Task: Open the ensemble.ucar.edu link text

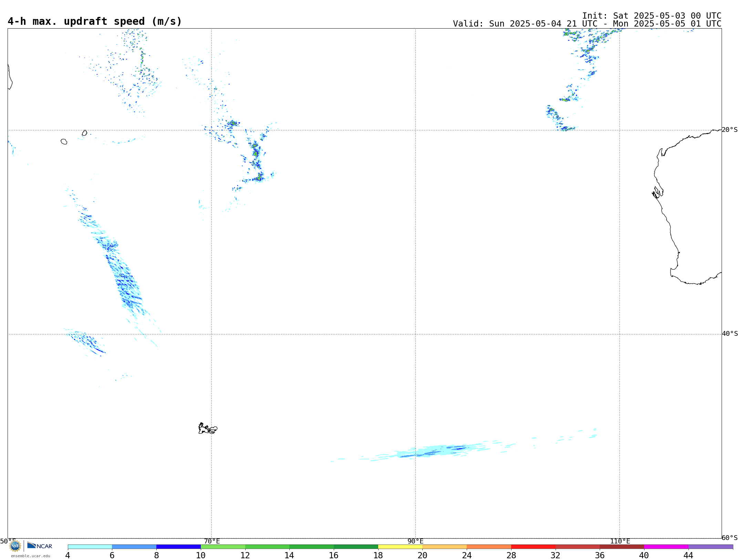Action: coord(30,556)
